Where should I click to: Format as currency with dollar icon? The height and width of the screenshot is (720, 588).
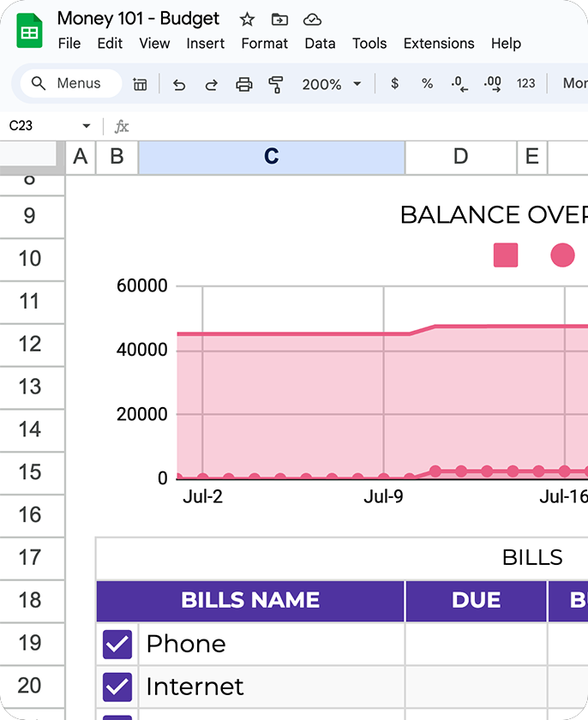click(x=394, y=84)
